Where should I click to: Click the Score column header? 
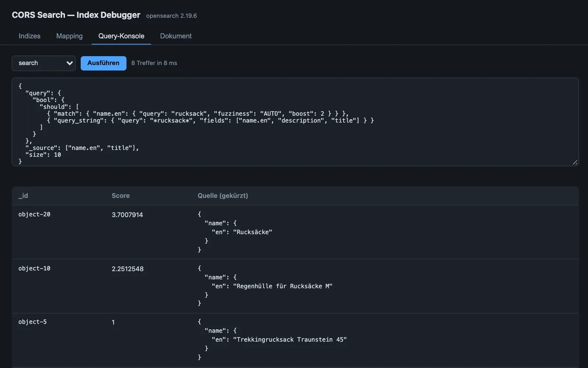[121, 196]
